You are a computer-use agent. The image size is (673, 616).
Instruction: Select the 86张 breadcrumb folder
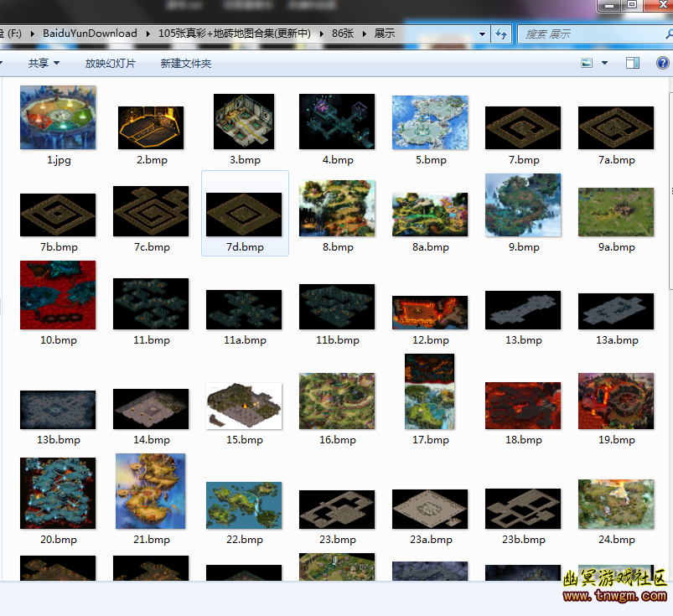pyautogui.click(x=343, y=34)
